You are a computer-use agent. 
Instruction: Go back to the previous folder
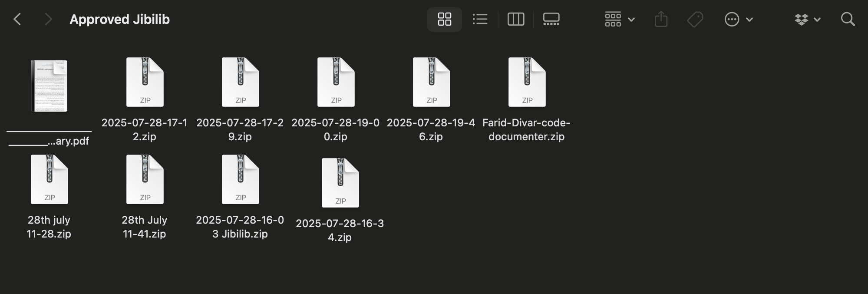pos(17,19)
